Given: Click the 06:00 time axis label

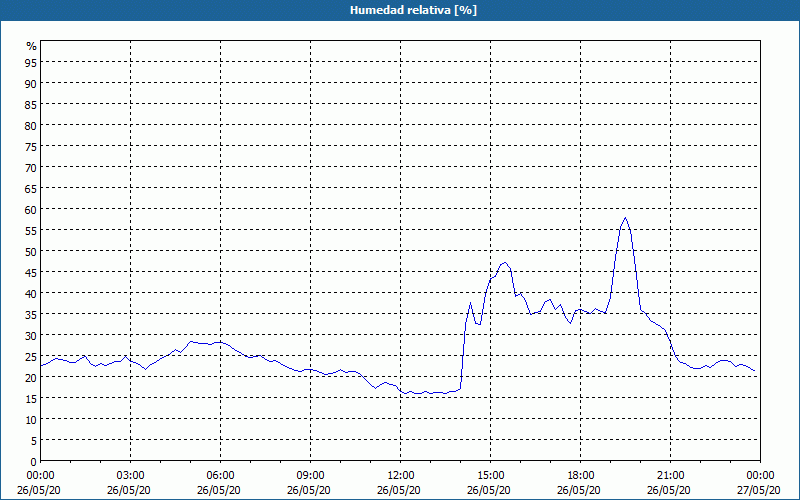Looking at the screenshot, I should (220, 476).
